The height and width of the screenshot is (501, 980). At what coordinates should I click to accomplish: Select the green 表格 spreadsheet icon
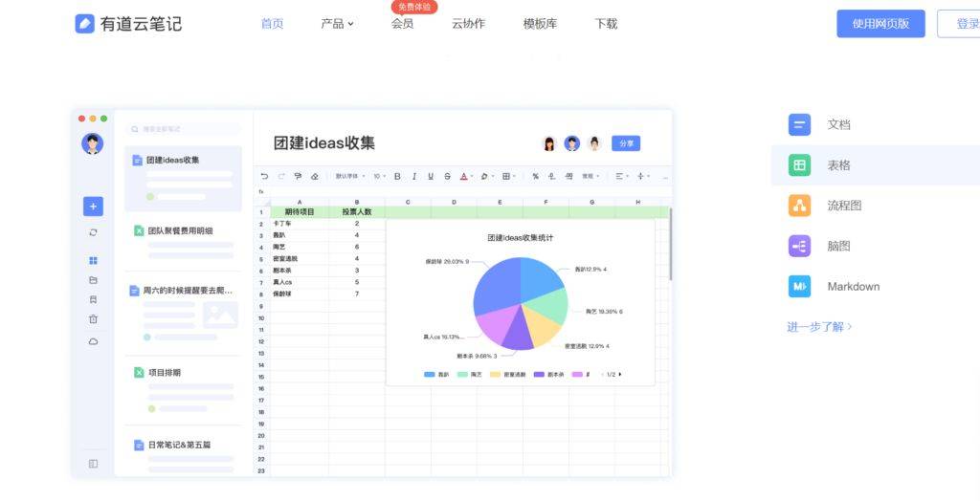point(799,164)
